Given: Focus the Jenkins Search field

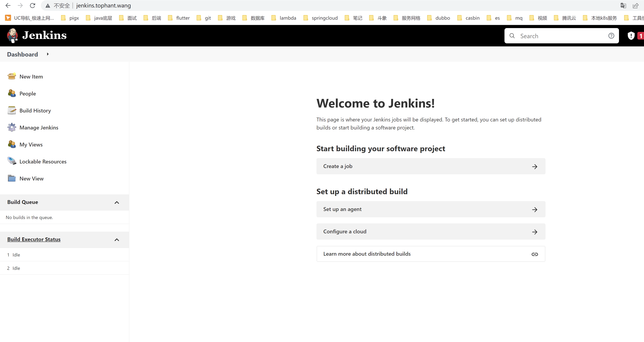Looking at the screenshot, I should pos(560,36).
